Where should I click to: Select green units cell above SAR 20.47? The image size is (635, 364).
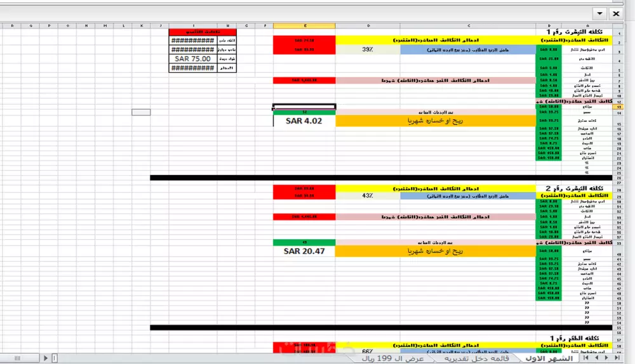304,243
